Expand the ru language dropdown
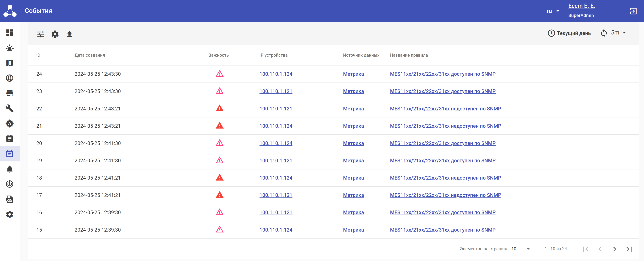This screenshot has width=644, height=261. coord(553,11)
